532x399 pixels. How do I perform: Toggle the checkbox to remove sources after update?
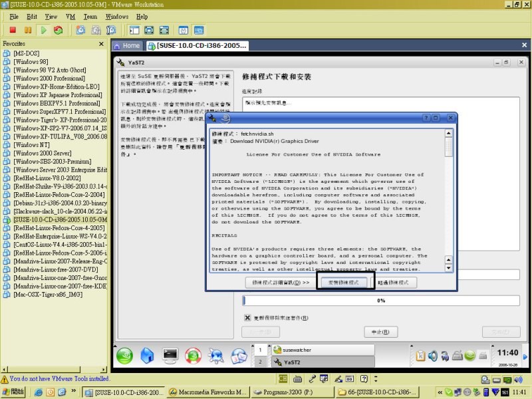coord(247,318)
